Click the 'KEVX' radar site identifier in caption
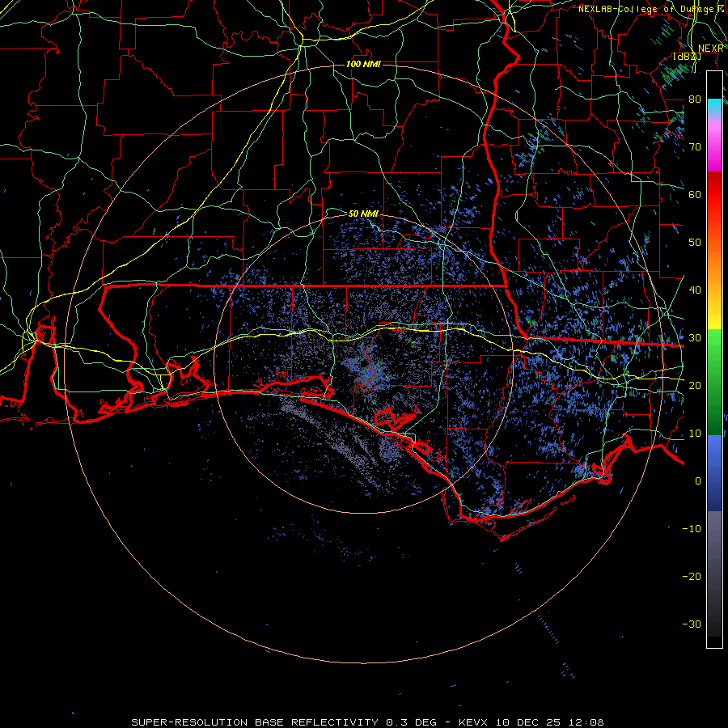This screenshot has height=728, width=728. (473, 722)
